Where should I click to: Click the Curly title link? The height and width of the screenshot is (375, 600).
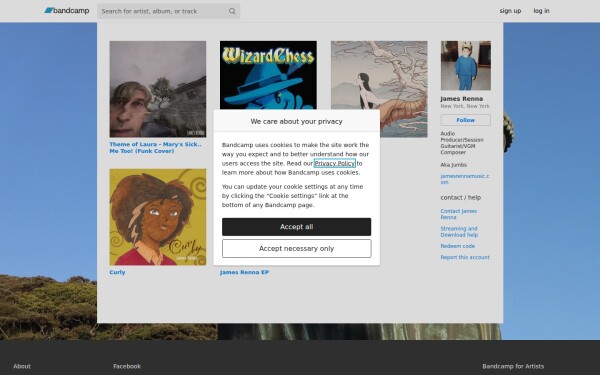pyautogui.click(x=117, y=272)
